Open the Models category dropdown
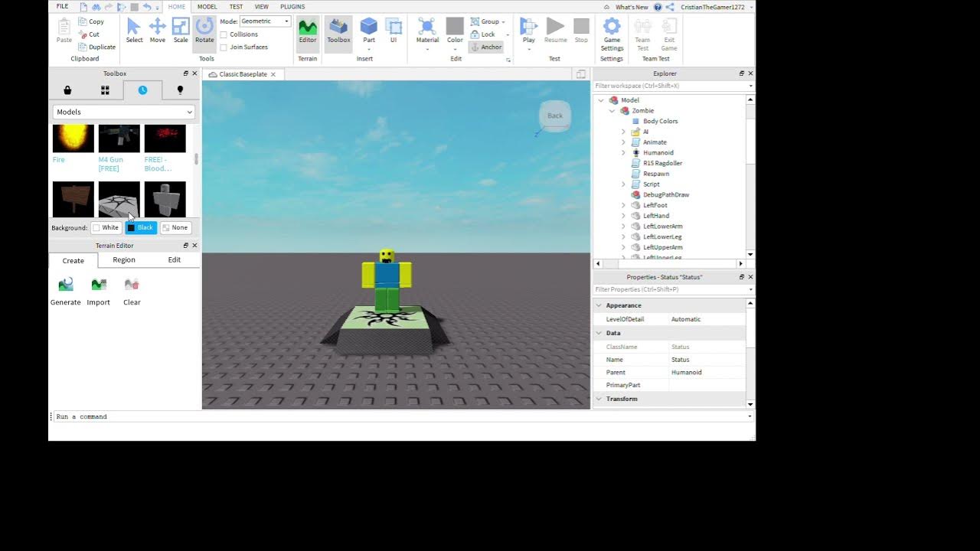The width and height of the screenshot is (980, 551). click(124, 112)
